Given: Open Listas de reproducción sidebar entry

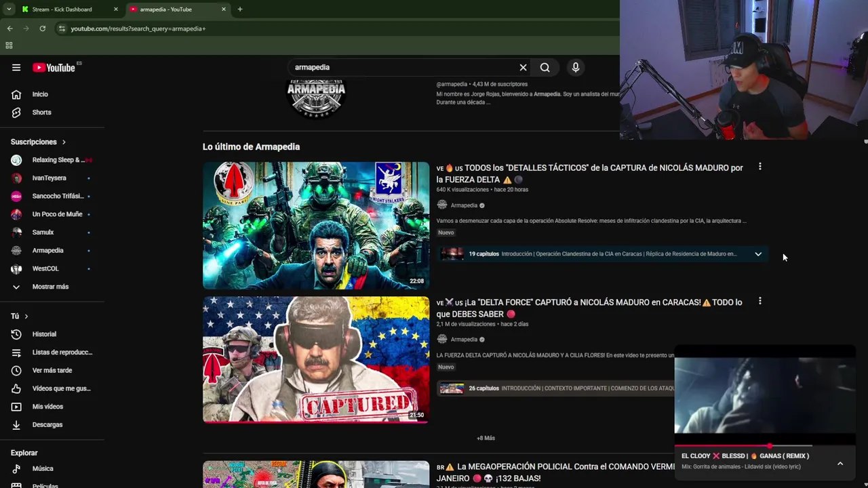Looking at the screenshot, I should click(x=52, y=352).
